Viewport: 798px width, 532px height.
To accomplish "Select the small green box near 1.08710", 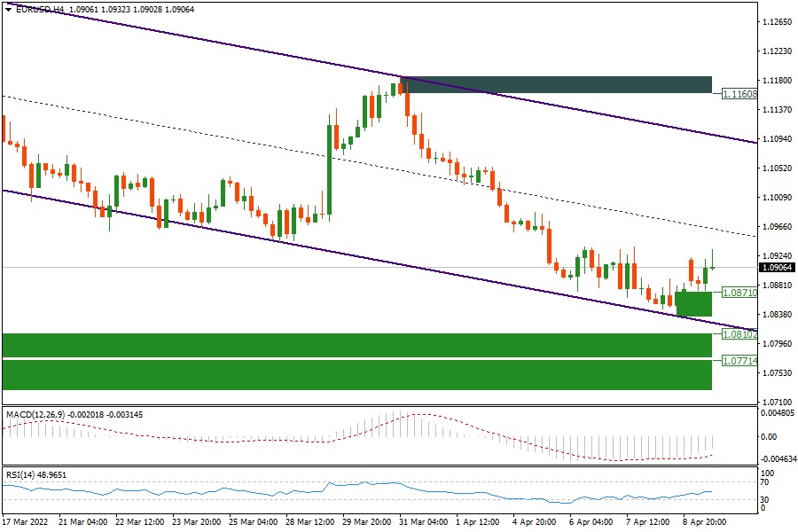I will click(x=693, y=303).
